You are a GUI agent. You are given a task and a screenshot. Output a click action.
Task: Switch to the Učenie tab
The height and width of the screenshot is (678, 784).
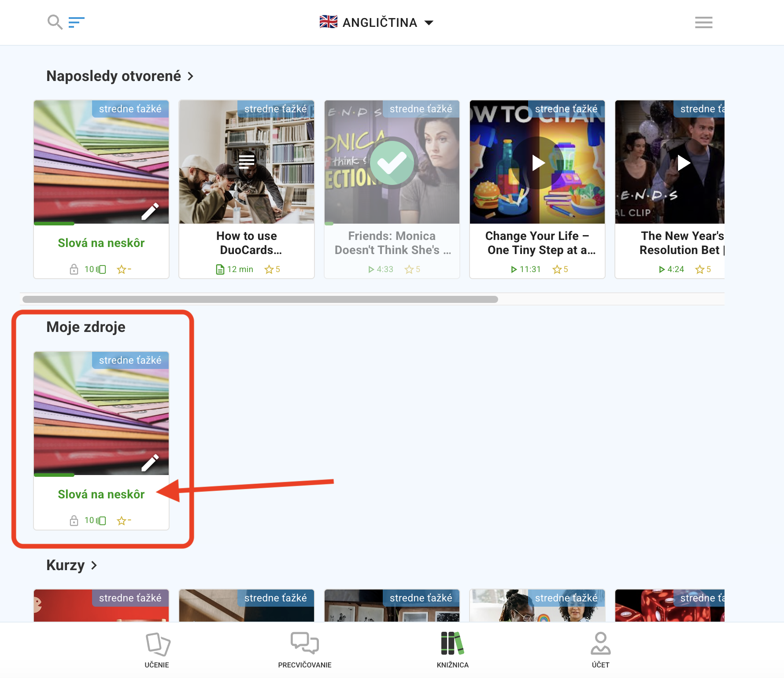point(157,650)
